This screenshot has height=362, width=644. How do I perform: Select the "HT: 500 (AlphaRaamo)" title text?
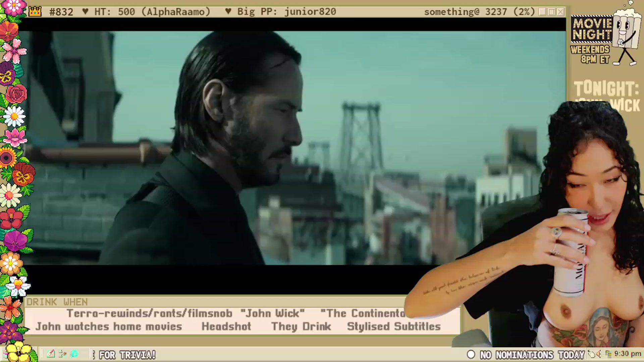[x=152, y=12]
